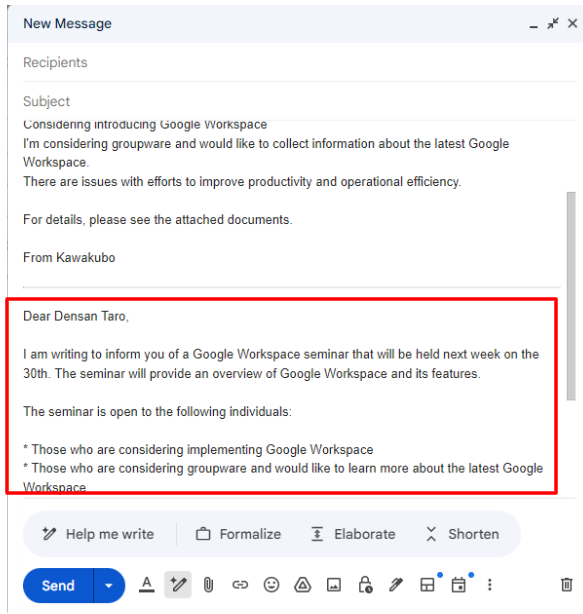The image size is (583, 614).
Task: Attach files with paperclip icon
Action: [x=208, y=585]
